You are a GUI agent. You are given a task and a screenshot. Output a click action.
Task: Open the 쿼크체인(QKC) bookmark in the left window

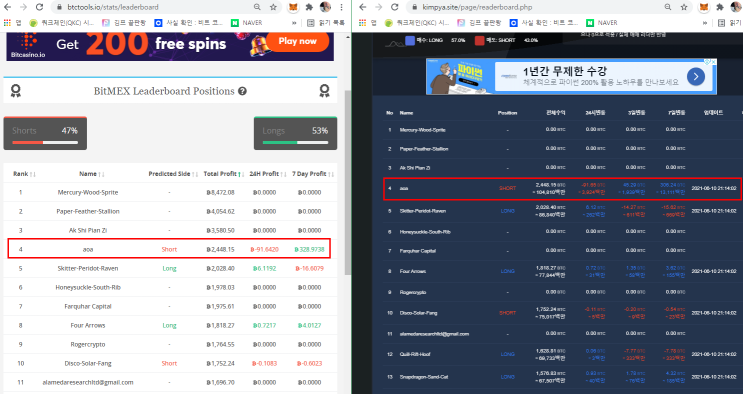click(x=62, y=23)
